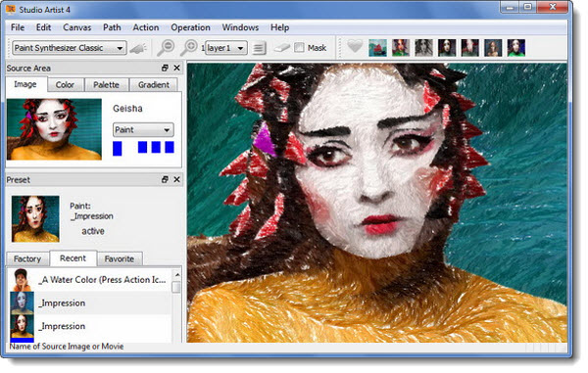Open the layer list icon beside layer1
588x373 pixels.
point(259,48)
